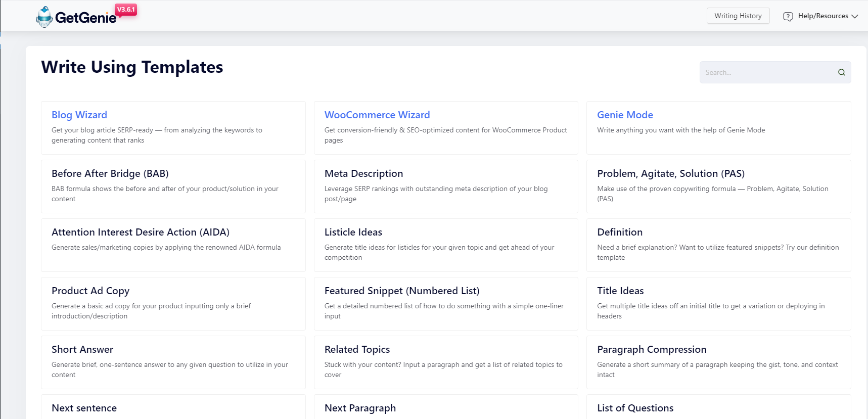868x419 pixels.
Task: Open the WooCommerce Wizard template
Action: [x=446, y=128]
